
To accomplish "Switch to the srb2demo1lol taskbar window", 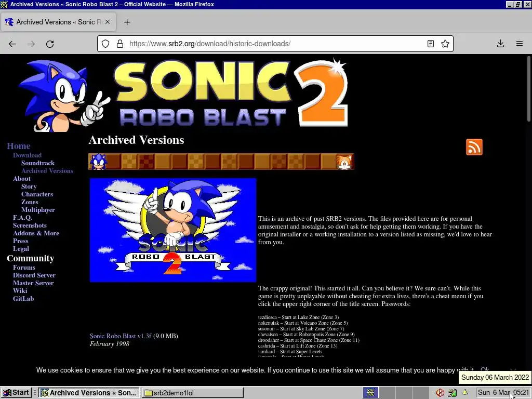I will 192,393.
